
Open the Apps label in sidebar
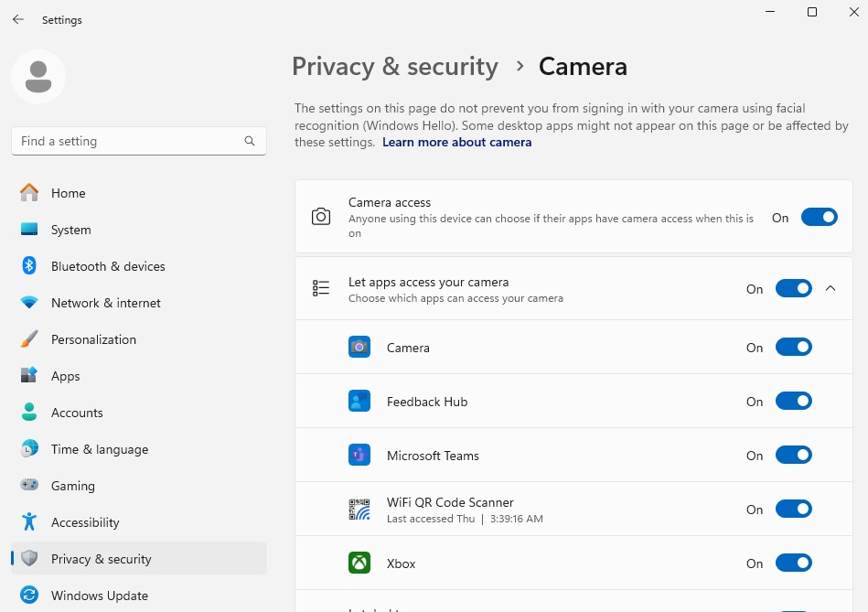click(x=65, y=376)
